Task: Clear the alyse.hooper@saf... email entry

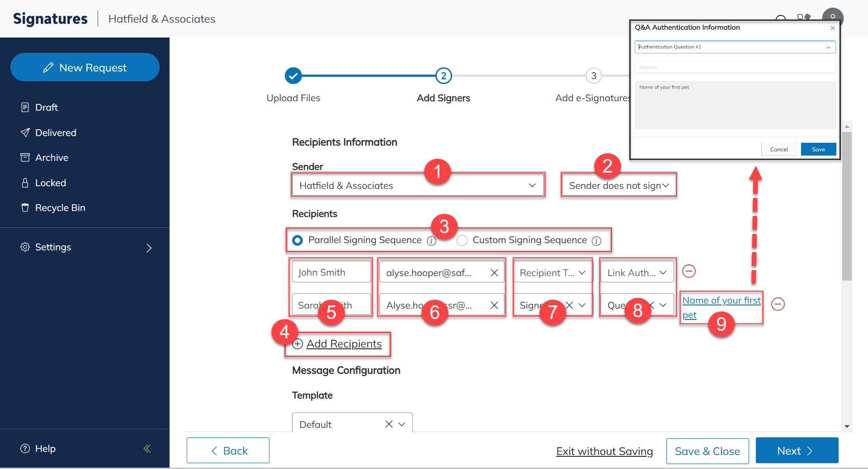Action: click(494, 273)
